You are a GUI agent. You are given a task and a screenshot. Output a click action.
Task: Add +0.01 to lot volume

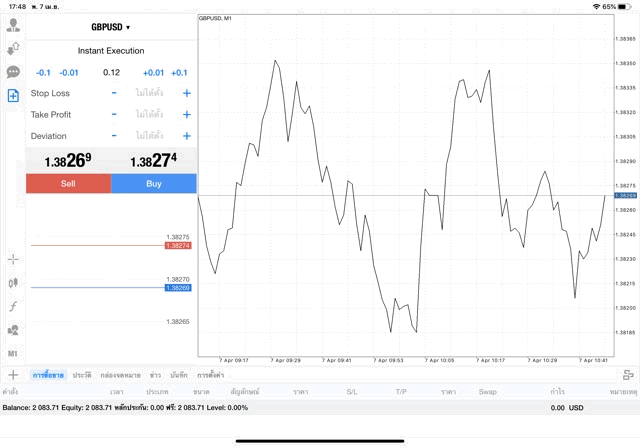pos(153,73)
